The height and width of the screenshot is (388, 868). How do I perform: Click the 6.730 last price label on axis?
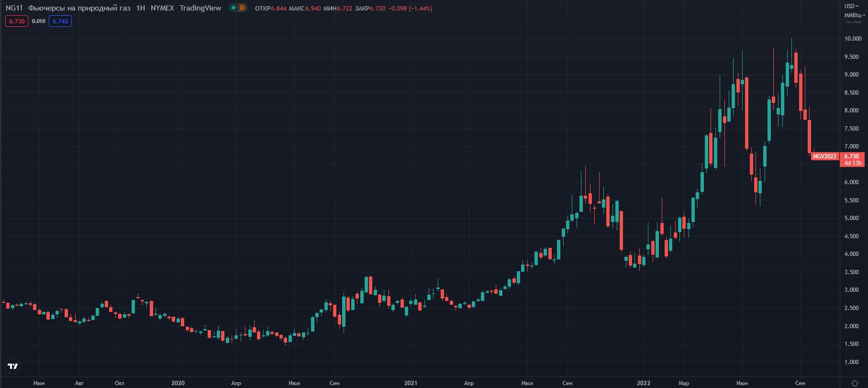(852, 156)
